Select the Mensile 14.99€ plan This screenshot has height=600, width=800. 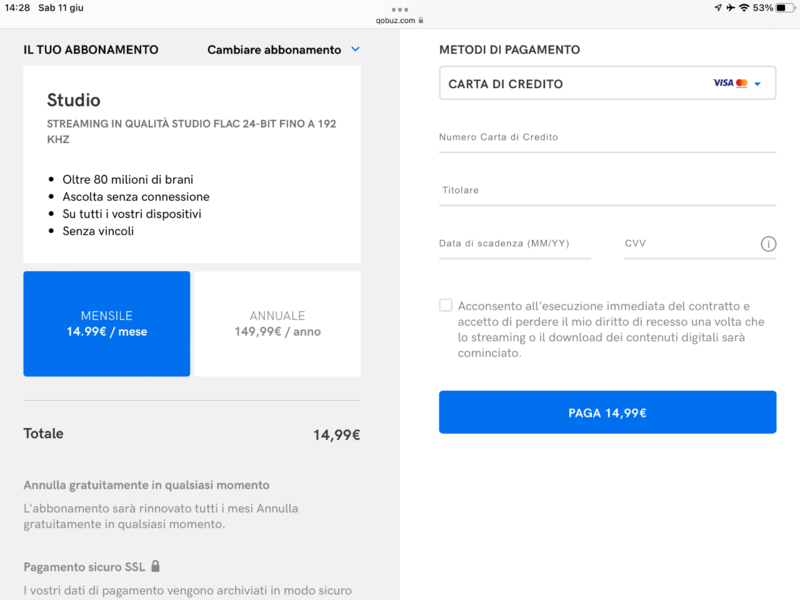pyautogui.click(x=107, y=323)
